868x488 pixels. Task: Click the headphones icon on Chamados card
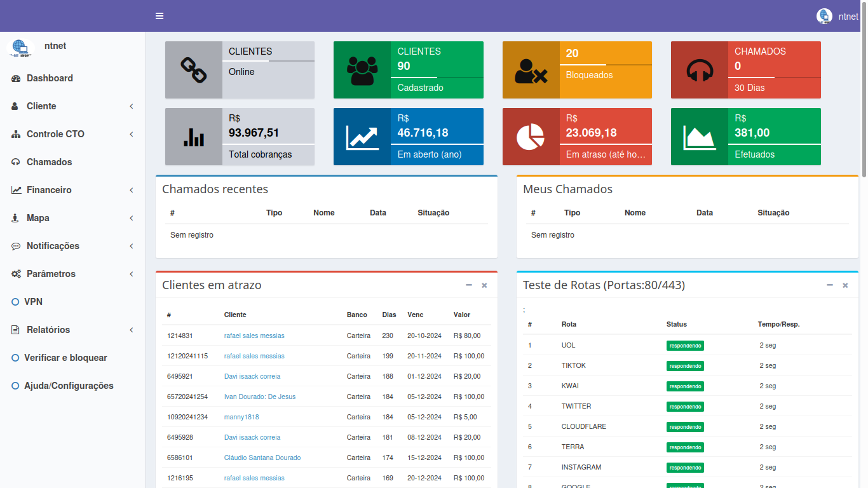[x=700, y=70]
